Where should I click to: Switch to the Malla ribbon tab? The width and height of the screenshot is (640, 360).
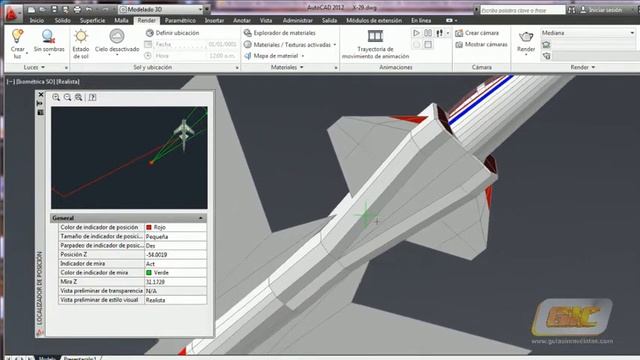coord(121,20)
